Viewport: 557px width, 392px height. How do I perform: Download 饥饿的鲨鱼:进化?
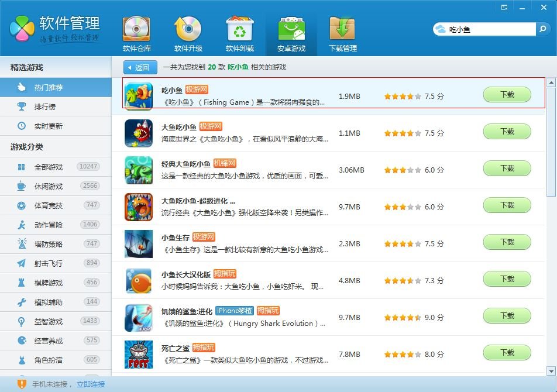click(x=507, y=316)
